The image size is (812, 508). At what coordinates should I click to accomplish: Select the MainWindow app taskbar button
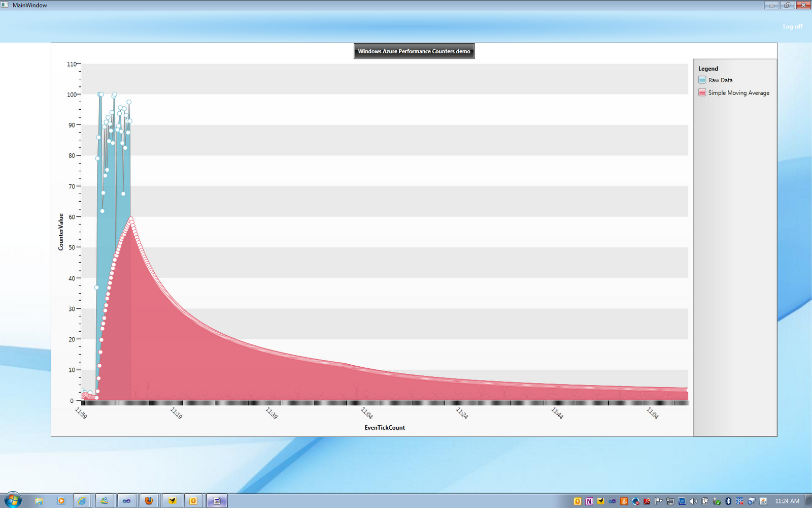click(217, 501)
